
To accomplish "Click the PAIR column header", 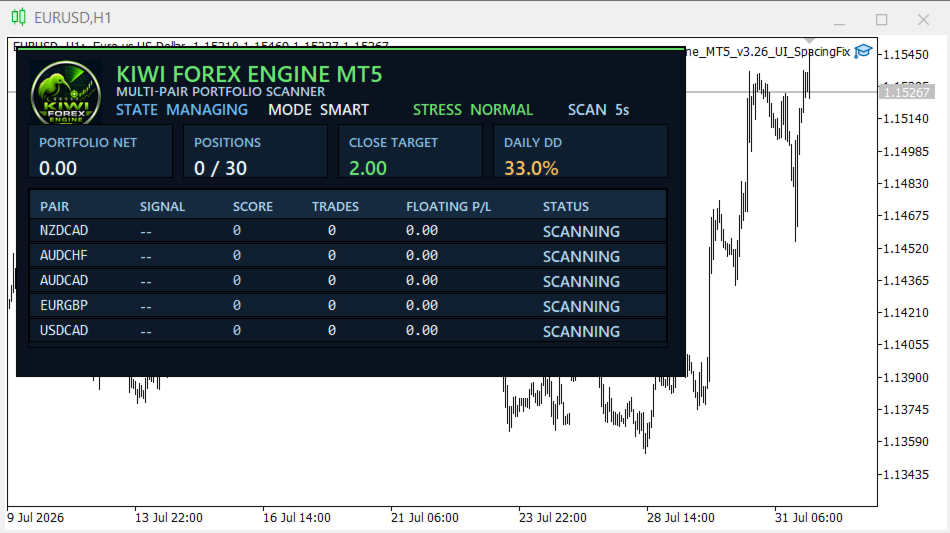I will [x=55, y=207].
